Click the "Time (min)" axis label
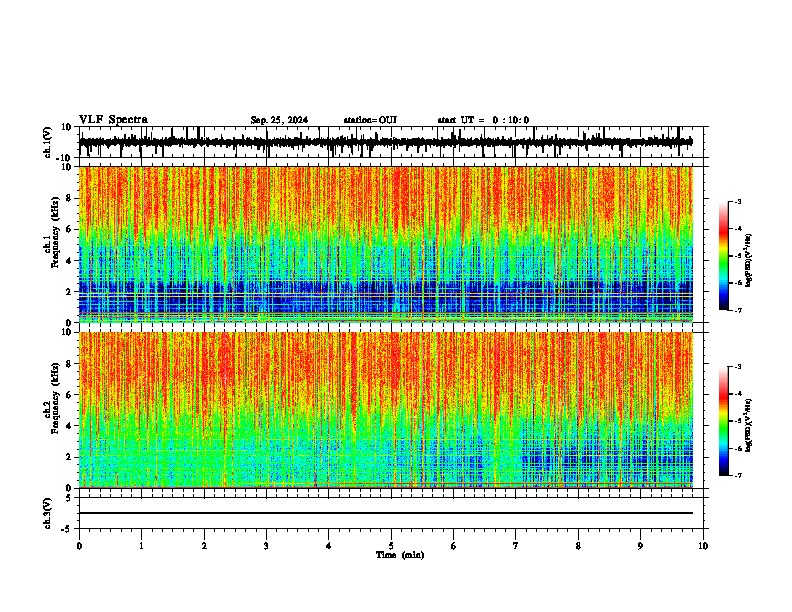Viewport: 792px width, 612px height. (400, 555)
